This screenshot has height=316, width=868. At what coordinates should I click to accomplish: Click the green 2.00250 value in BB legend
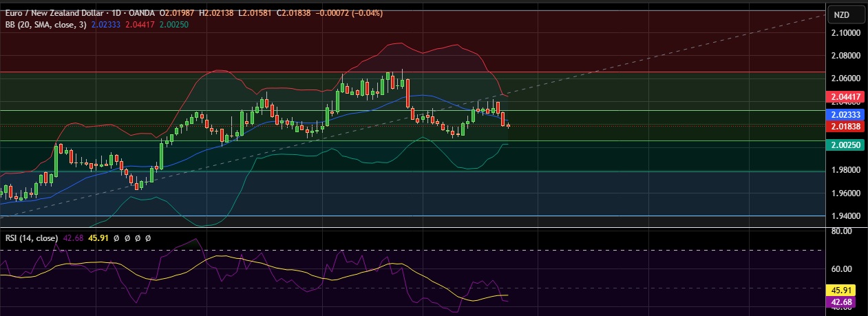(175, 24)
